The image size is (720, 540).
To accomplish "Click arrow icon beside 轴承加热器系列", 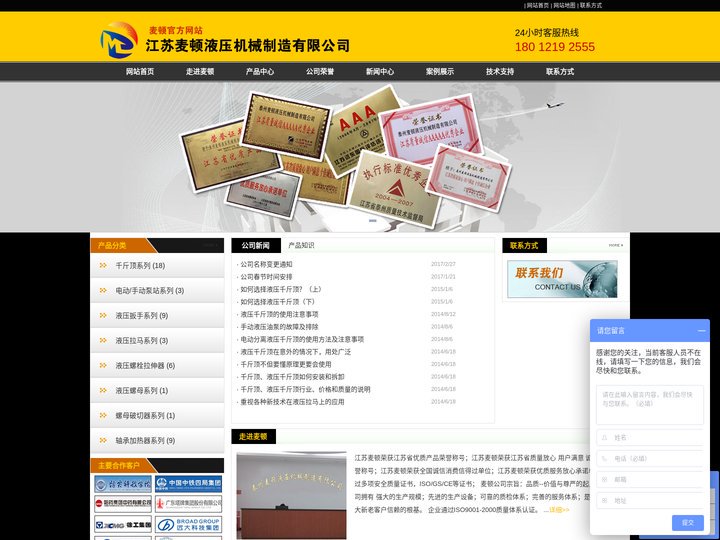I will 103,440.
